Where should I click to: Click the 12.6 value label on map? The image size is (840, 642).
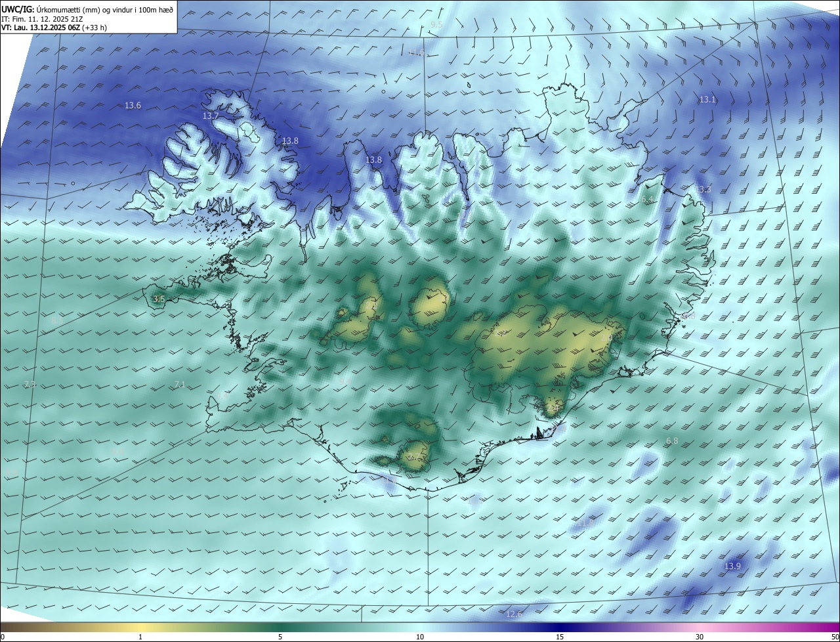(x=514, y=614)
